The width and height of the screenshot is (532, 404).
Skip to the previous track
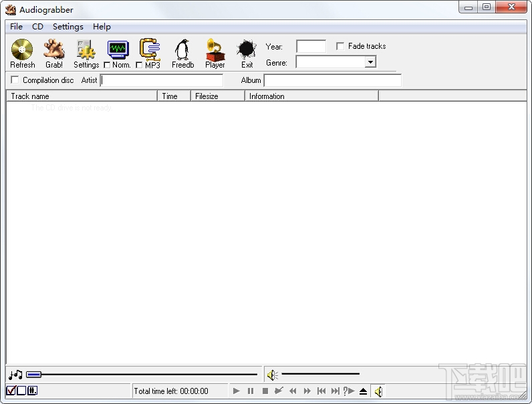[x=321, y=391]
